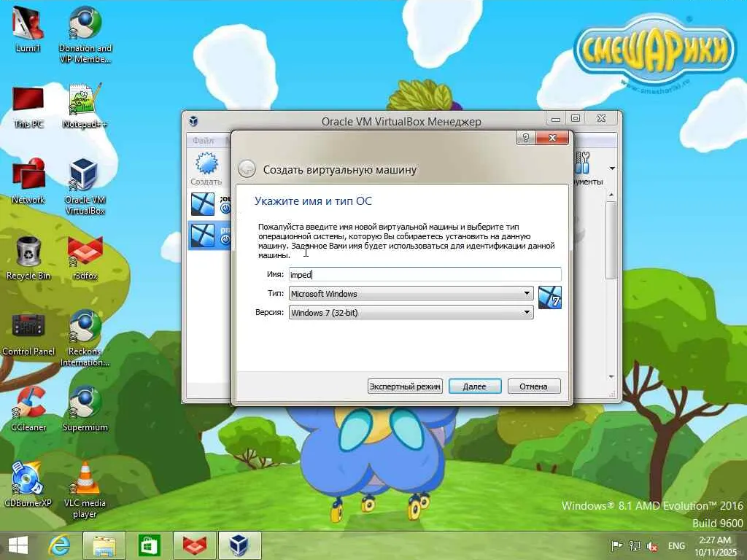Click the scroll up arrow in VirtualBox Manager
This screenshot has width=747, height=560.
coord(611,195)
